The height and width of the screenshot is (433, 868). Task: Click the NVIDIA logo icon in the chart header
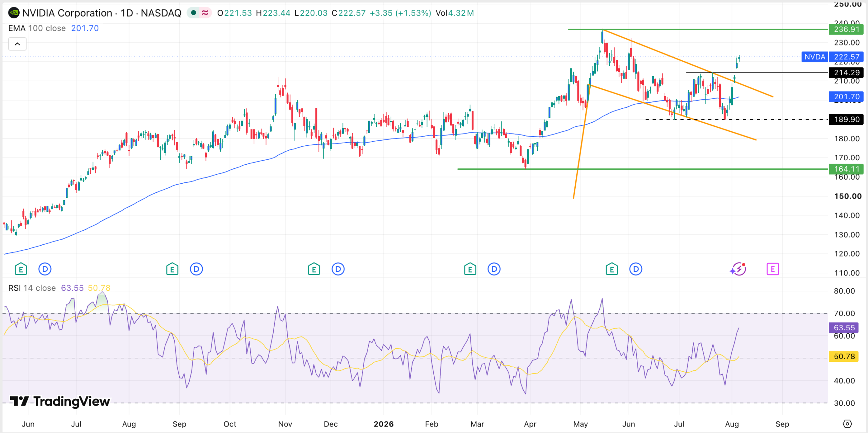(14, 13)
